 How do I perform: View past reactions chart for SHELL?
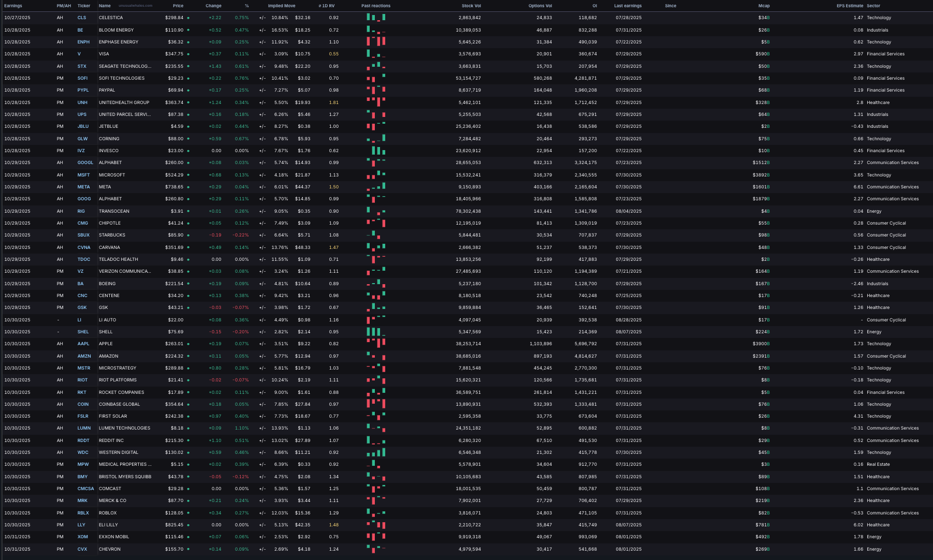click(376, 332)
